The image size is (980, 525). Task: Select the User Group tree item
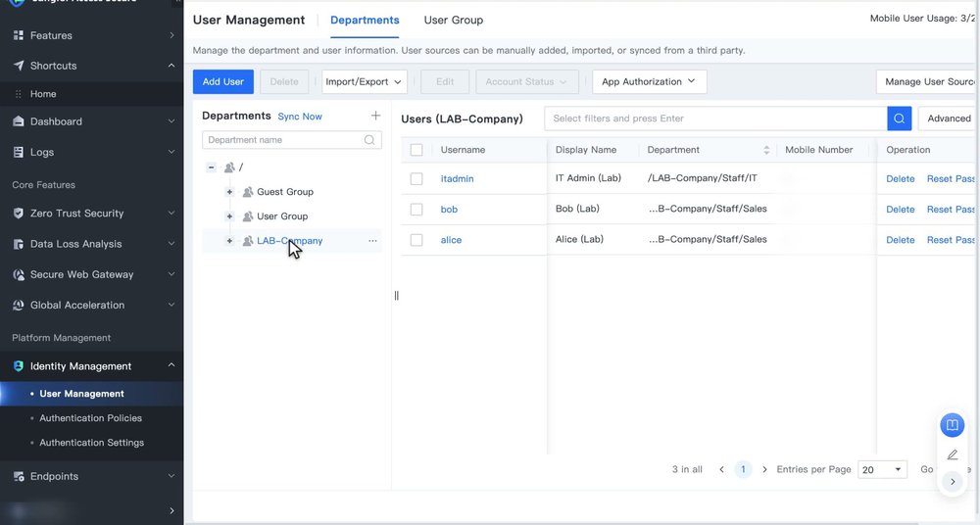coord(282,216)
